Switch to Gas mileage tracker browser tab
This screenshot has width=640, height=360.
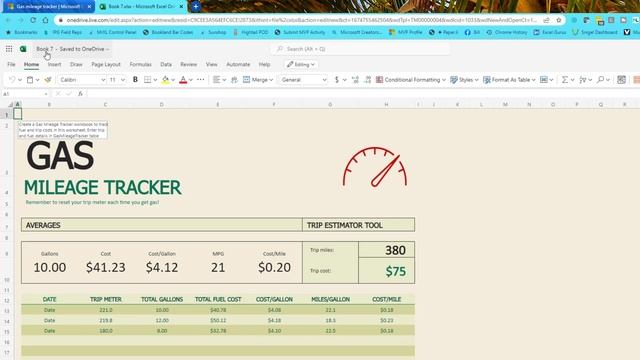tap(48, 7)
